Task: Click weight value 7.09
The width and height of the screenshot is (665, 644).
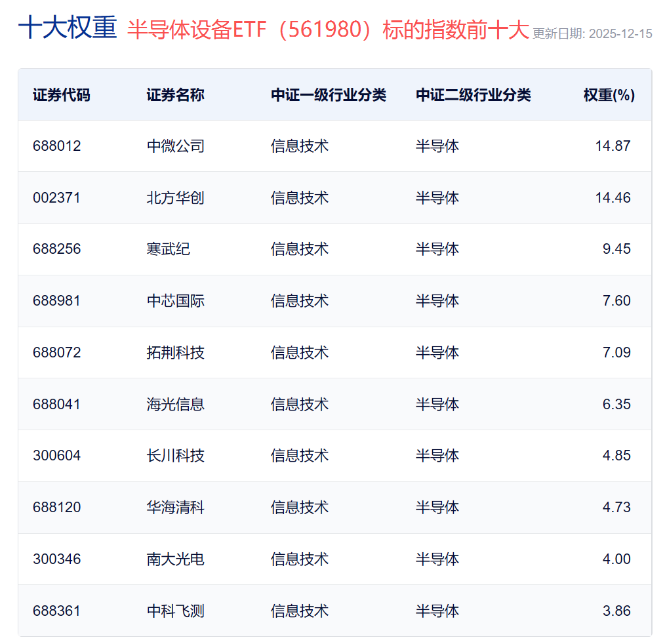Action: tap(616, 353)
